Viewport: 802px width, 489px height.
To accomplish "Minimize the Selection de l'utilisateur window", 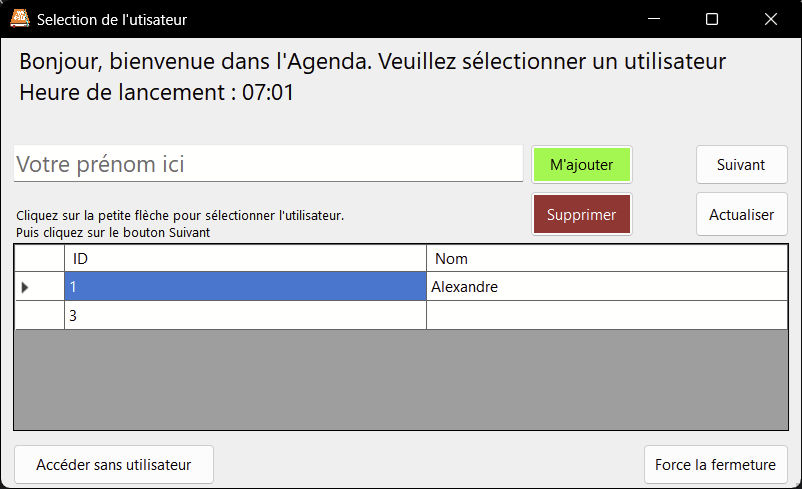I will click(x=654, y=19).
